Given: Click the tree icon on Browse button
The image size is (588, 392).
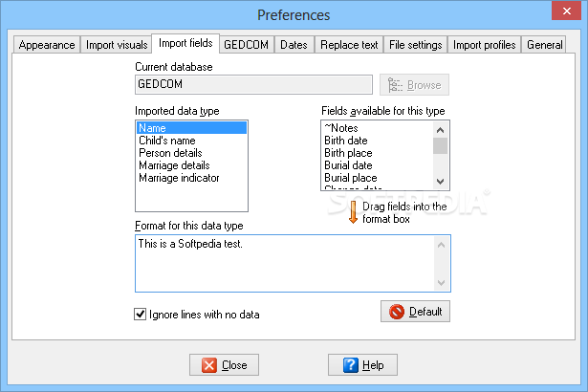Looking at the screenshot, I should click(395, 85).
